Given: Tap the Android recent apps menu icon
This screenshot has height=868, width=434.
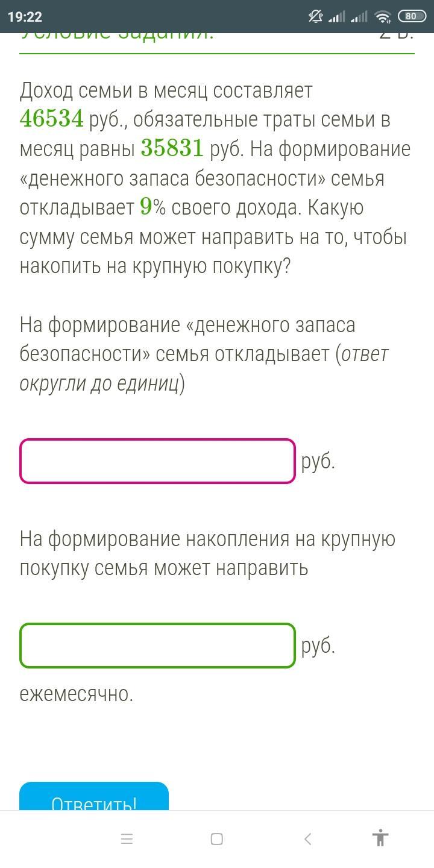Looking at the screenshot, I should click(x=127, y=838).
